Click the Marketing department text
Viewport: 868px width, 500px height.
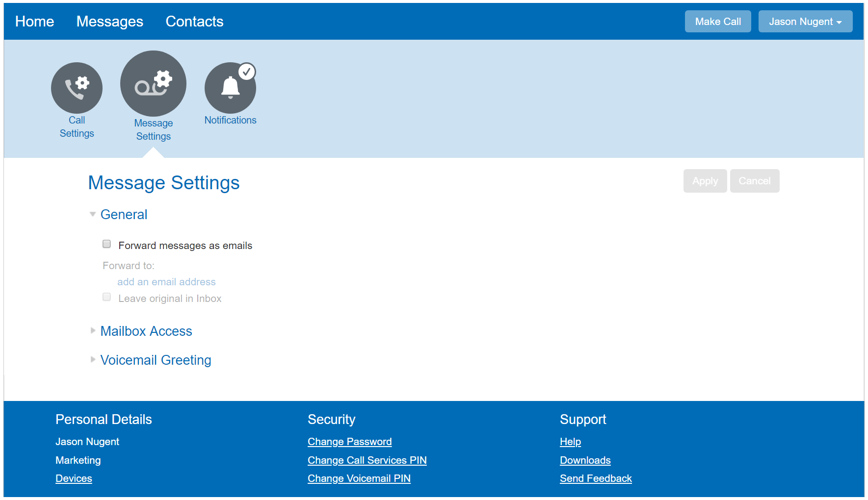click(x=78, y=460)
